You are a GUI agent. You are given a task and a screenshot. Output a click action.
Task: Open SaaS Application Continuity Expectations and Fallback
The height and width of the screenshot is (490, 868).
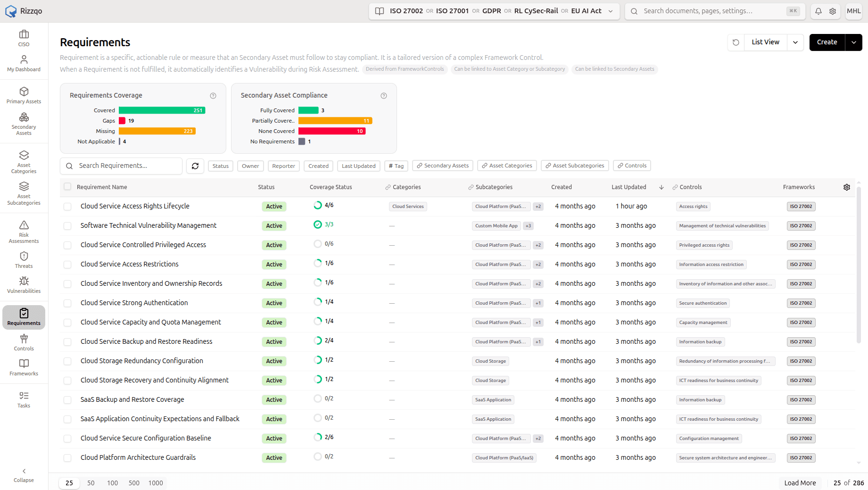pos(160,419)
